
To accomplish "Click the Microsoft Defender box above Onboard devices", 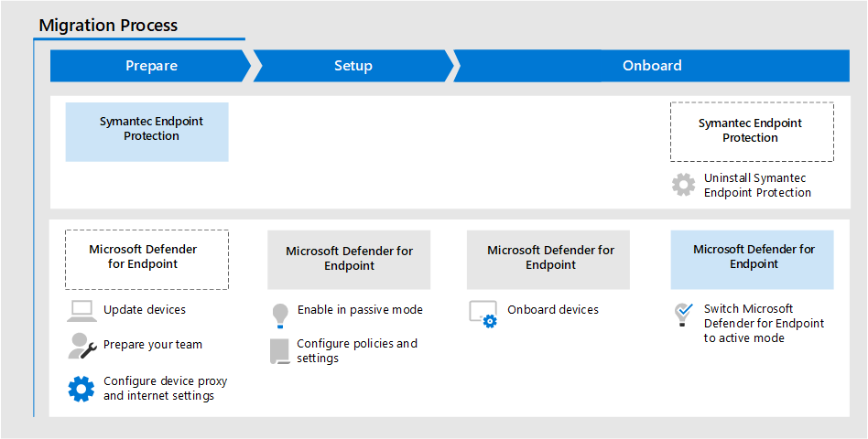I will (549, 259).
